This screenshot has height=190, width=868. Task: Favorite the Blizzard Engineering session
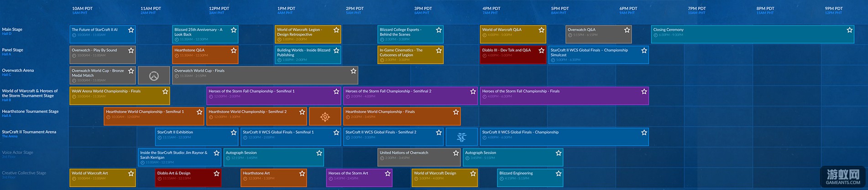tap(559, 174)
